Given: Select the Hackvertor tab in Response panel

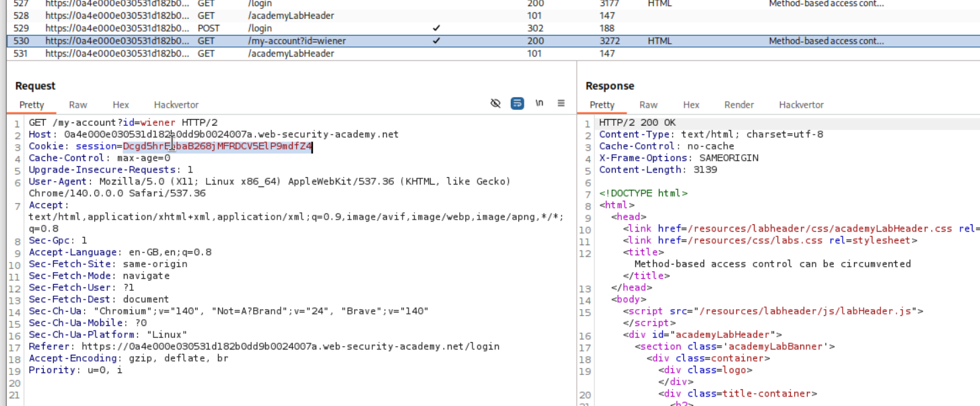Looking at the screenshot, I should click(x=801, y=105).
